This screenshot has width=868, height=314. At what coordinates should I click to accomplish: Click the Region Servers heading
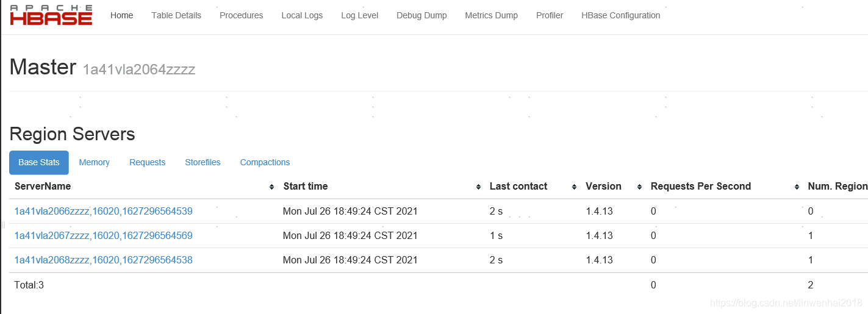[72, 134]
